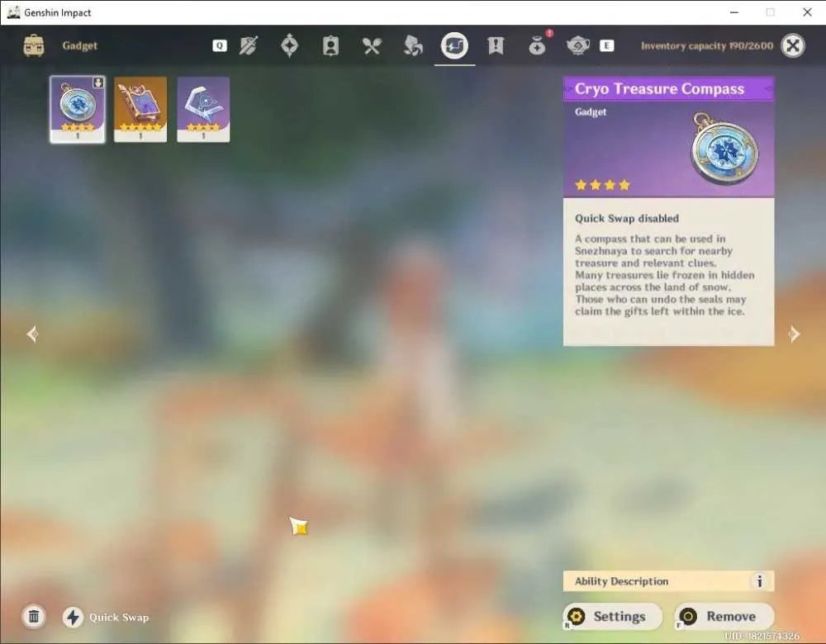The height and width of the screenshot is (644, 826).
Task: Click the Cryo Treasure Compass title
Action: [x=659, y=89]
